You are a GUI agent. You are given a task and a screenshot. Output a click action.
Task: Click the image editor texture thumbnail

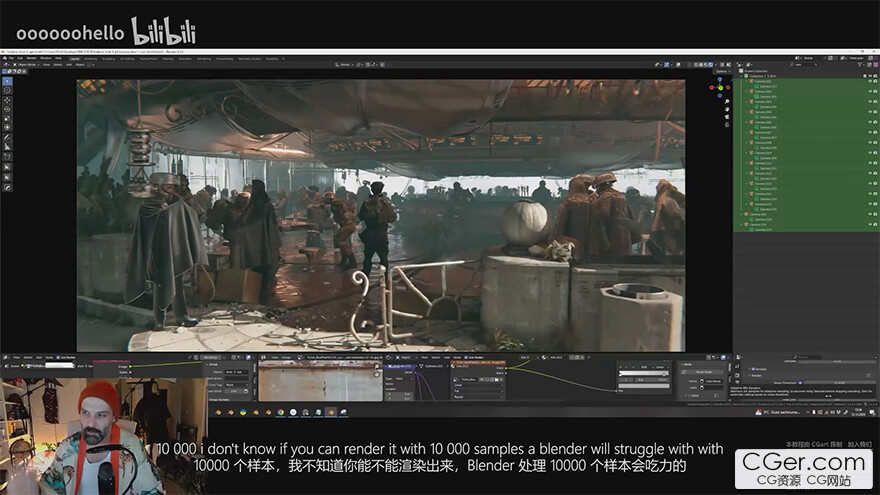coord(319,381)
